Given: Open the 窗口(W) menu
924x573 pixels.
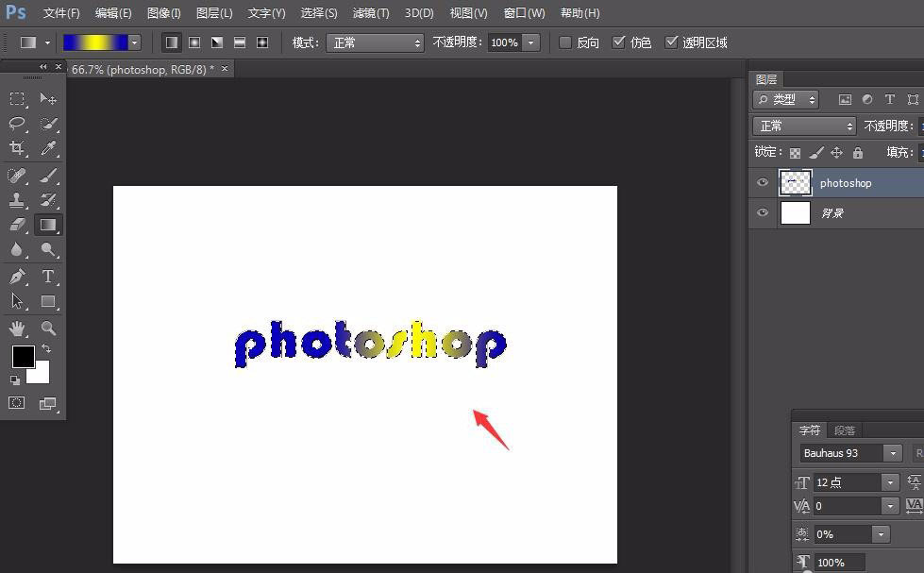Looking at the screenshot, I should tap(525, 13).
